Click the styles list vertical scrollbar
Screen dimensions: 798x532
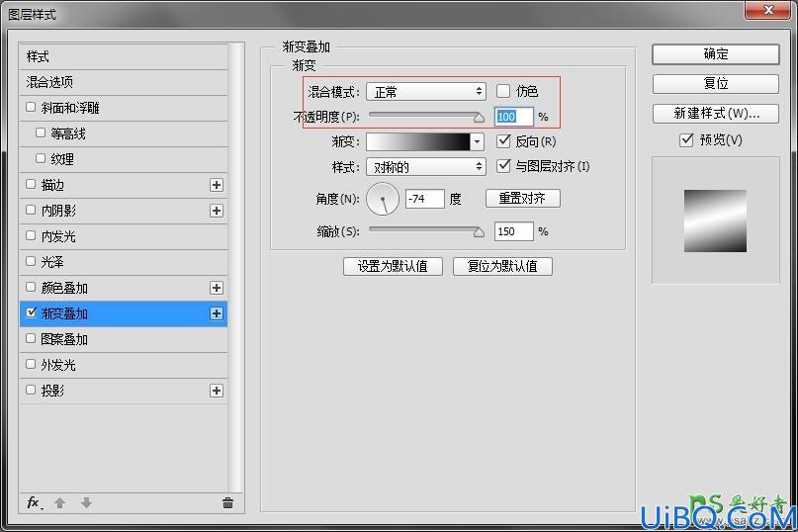(235, 267)
